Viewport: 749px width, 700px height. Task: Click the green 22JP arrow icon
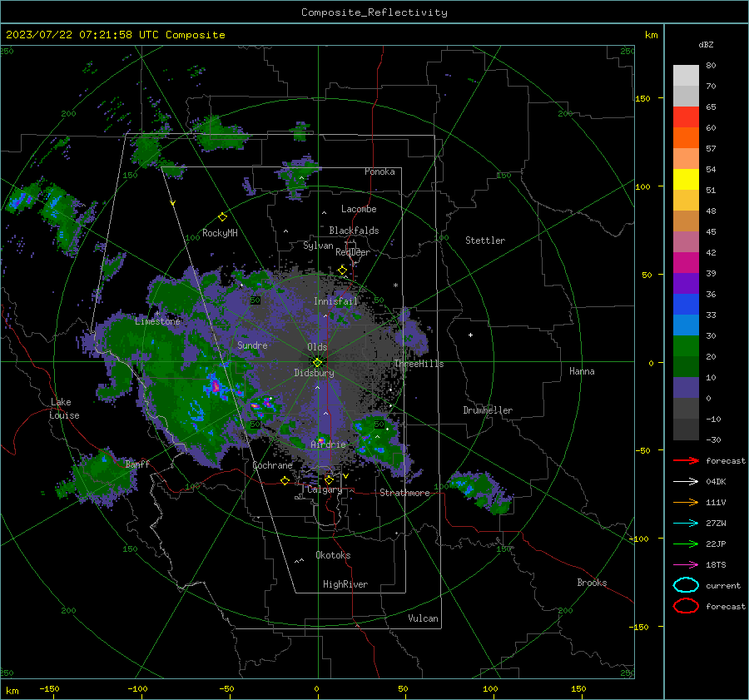686,544
